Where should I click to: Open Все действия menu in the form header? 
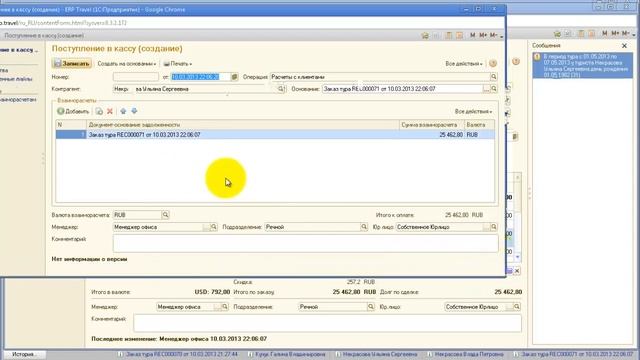pyautogui.click(x=464, y=64)
